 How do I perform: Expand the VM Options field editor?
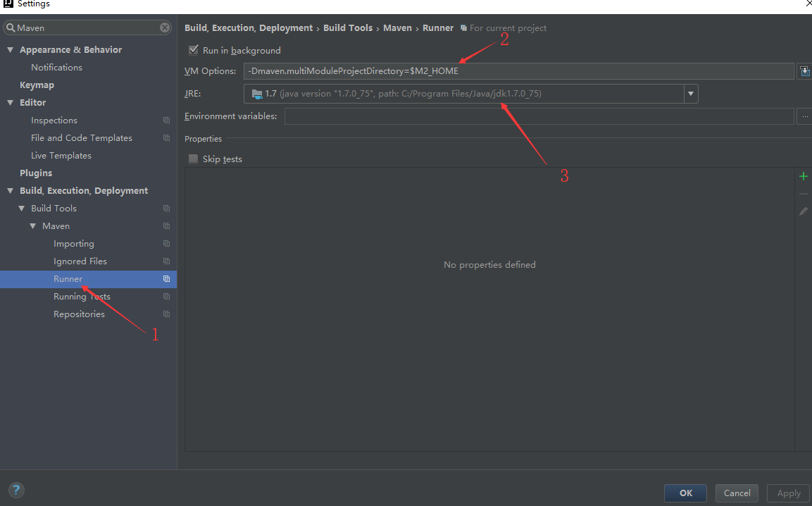[x=804, y=71]
